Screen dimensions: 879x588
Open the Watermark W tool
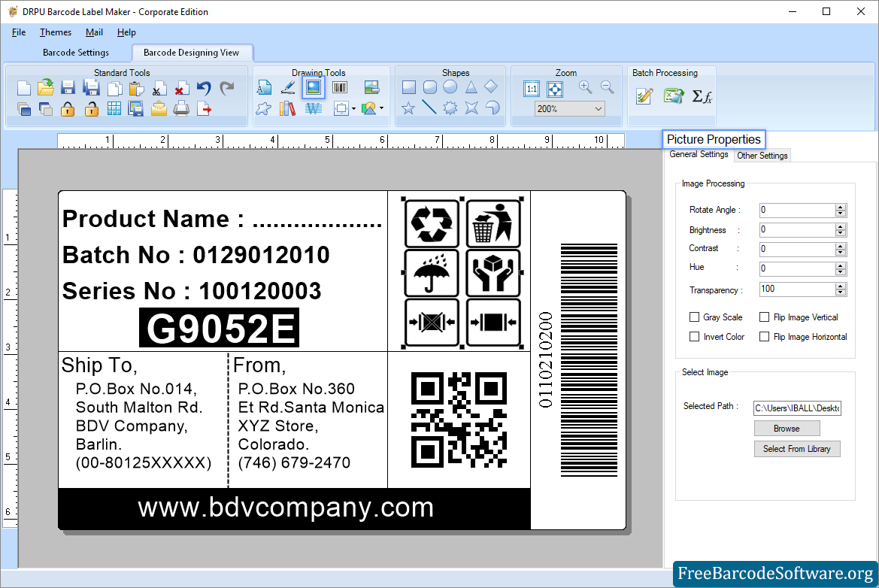click(x=314, y=108)
